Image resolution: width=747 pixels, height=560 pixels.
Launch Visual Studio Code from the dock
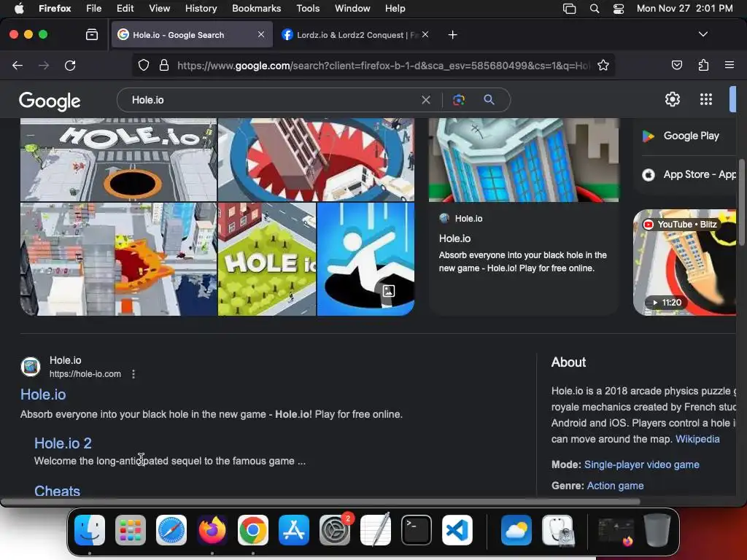click(457, 530)
